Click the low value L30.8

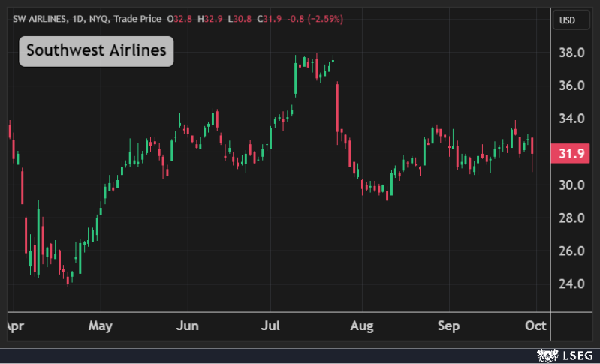[240, 18]
